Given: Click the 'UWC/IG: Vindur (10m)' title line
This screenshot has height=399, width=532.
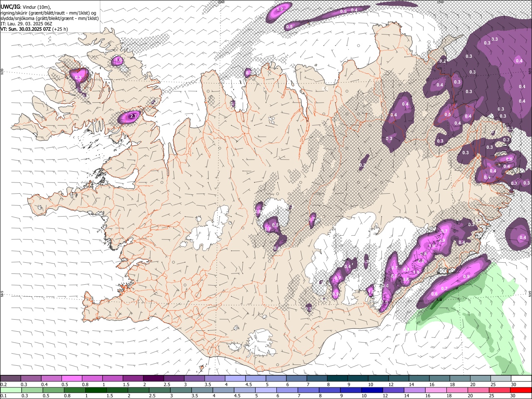Looking at the screenshot, I should (26, 7).
